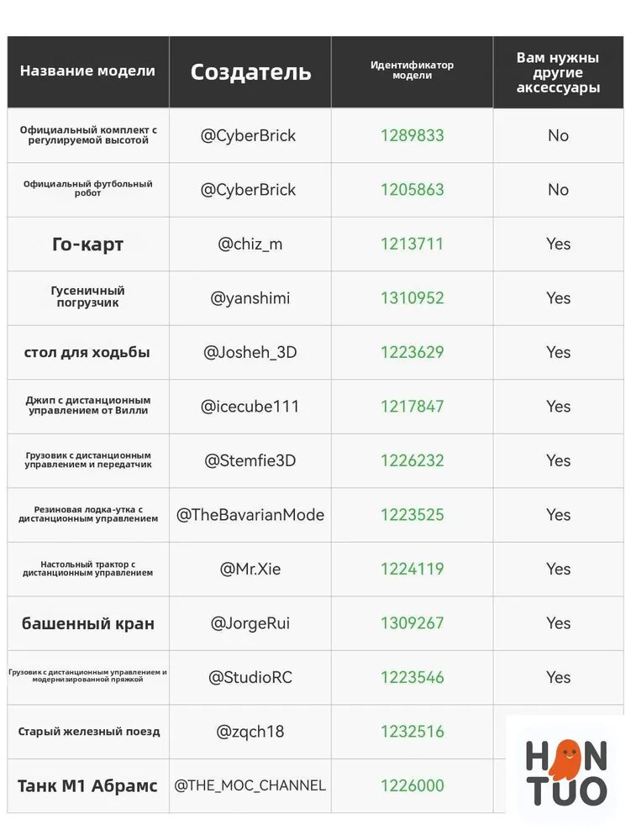Click the 1224119 model link
This screenshot has width=631, height=840.
coord(412,569)
